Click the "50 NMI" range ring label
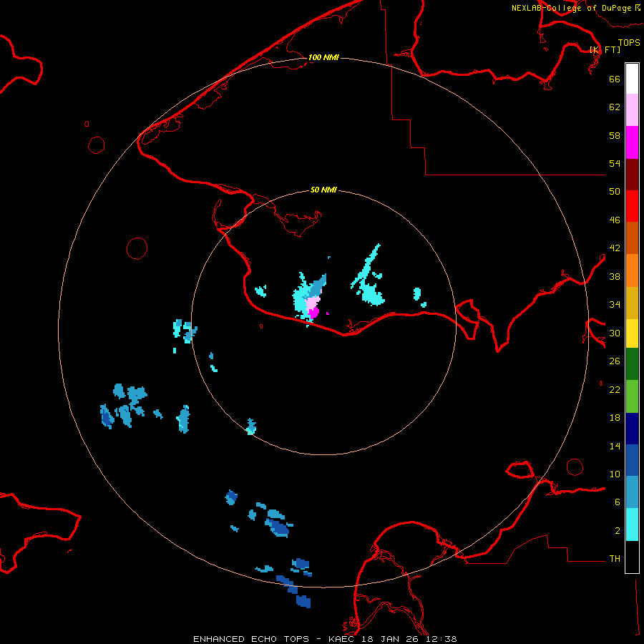644x644 pixels. click(x=323, y=190)
